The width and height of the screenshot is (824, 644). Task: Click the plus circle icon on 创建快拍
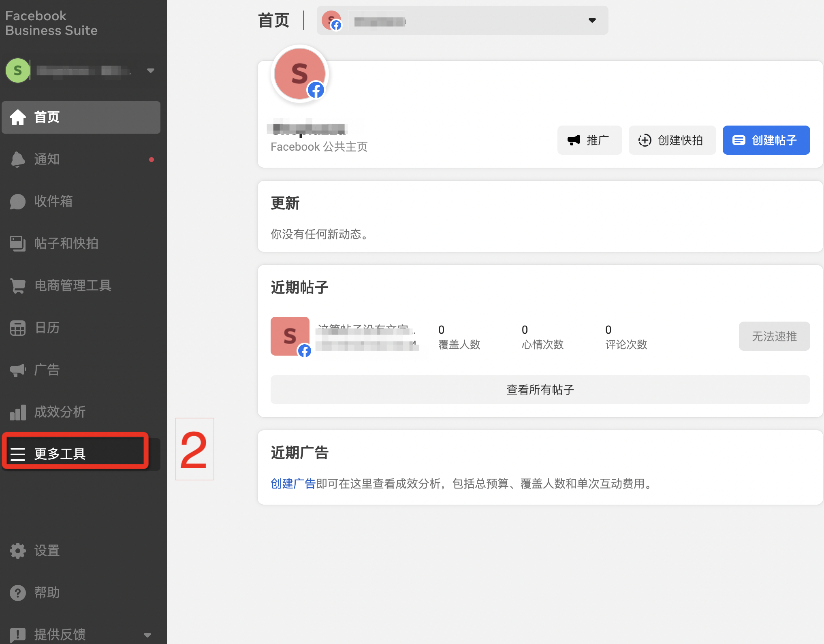coord(645,140)
